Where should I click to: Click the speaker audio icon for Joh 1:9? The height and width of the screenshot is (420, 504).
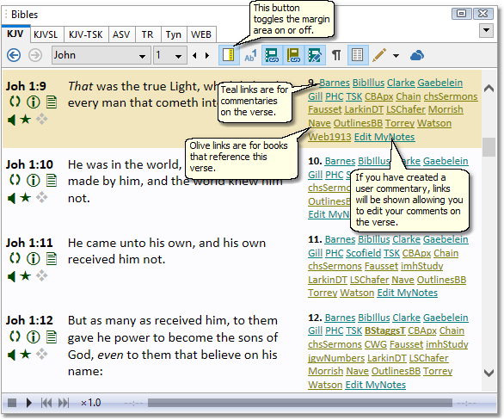(11, 120)
